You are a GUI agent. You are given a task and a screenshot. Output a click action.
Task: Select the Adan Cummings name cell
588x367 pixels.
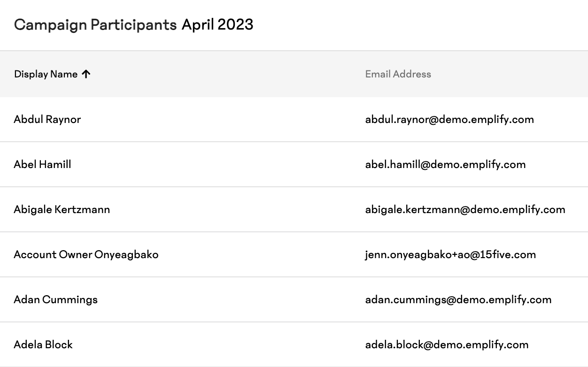coord(56,299)
